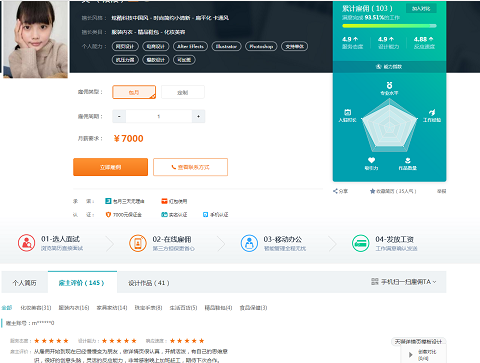Click the 4.88 response speed rating

[424, 39]
